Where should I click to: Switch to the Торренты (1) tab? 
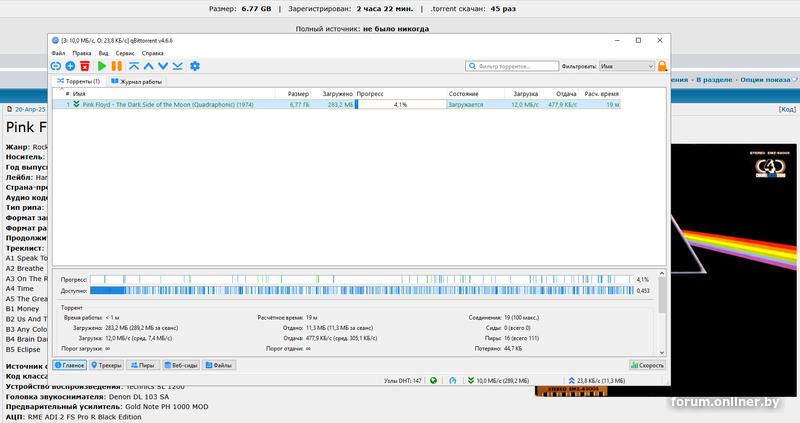click(78, 81)
